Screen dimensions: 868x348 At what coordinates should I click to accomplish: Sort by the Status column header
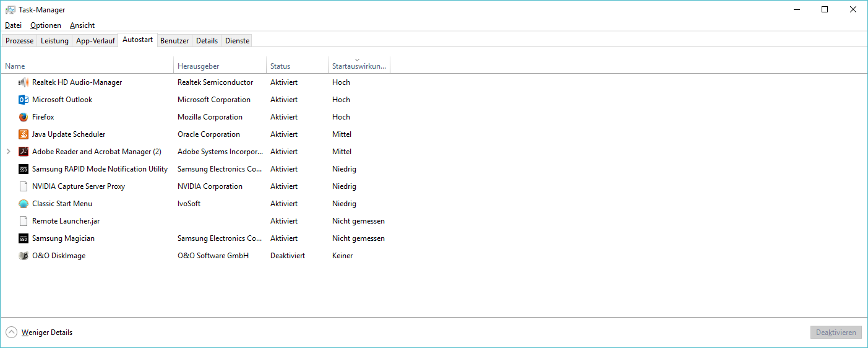point(298,66)
